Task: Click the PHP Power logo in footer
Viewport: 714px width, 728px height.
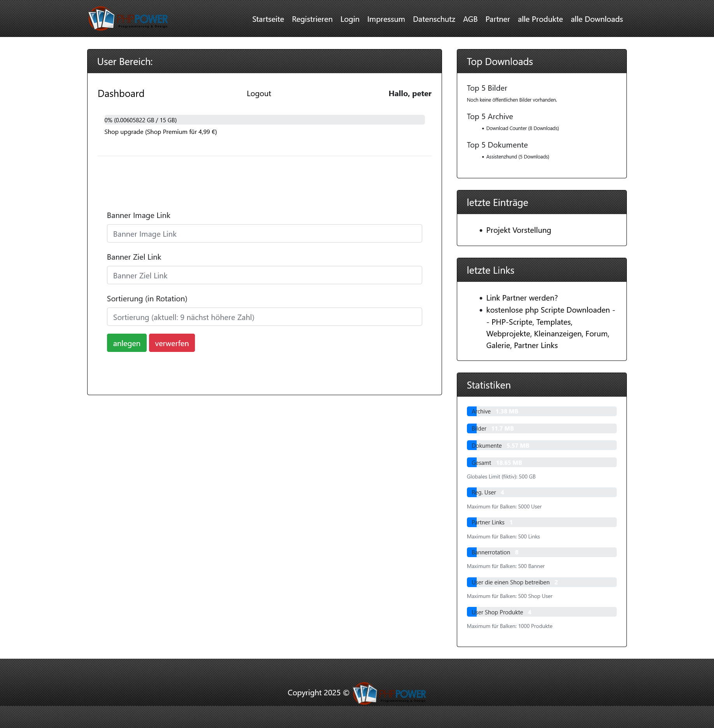Action: point(389,693)
